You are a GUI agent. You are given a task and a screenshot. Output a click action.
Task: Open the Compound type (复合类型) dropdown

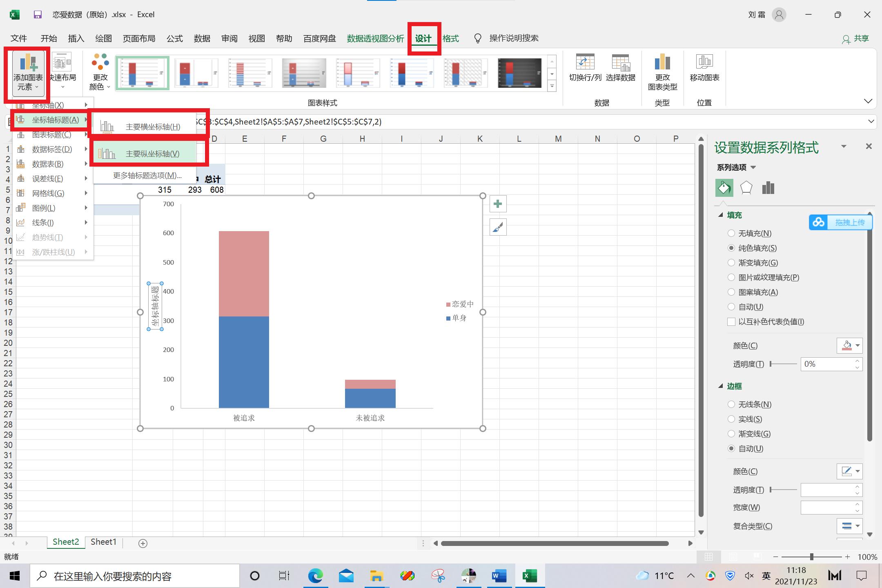(850, 526)
